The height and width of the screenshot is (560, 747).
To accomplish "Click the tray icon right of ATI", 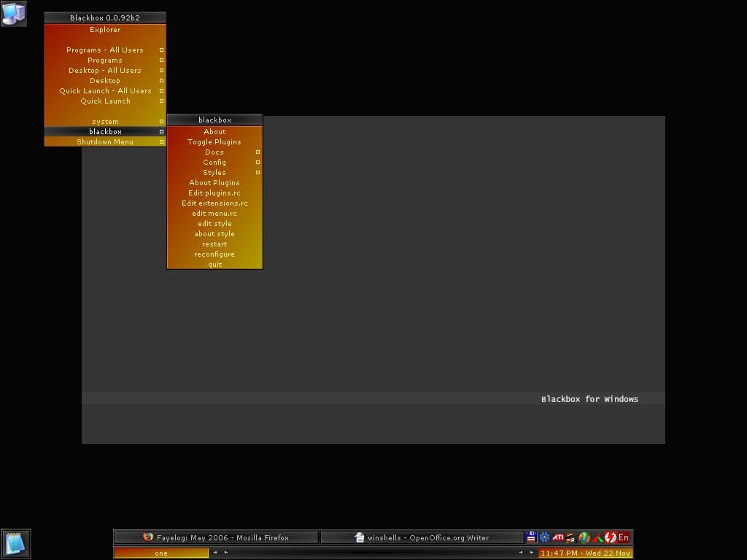I will pyautogui.click(x=570, y=537).
